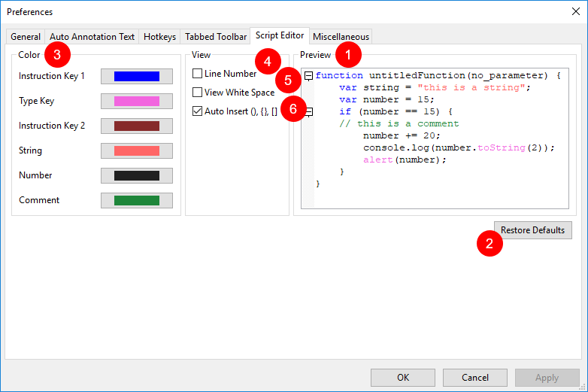The width and height of the screenshot is (588, 392).
Task: Click console.log line in preview code
Action: pyautogui.click(x=459, y=147)
